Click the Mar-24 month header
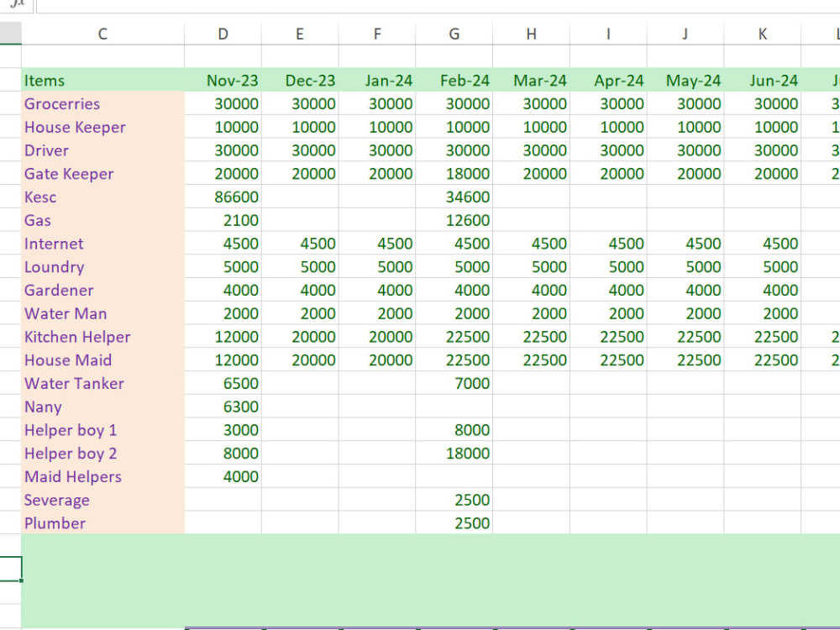 point(532,81)
